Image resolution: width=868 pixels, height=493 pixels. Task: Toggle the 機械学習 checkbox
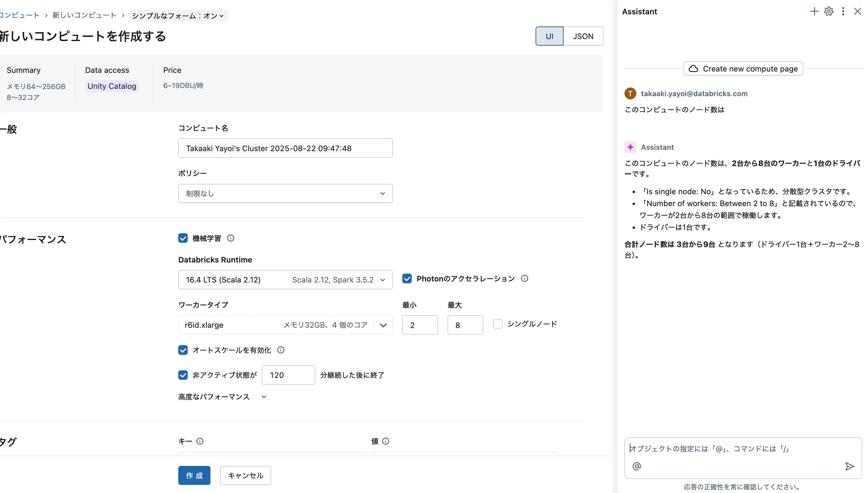[x=183, y=238]
